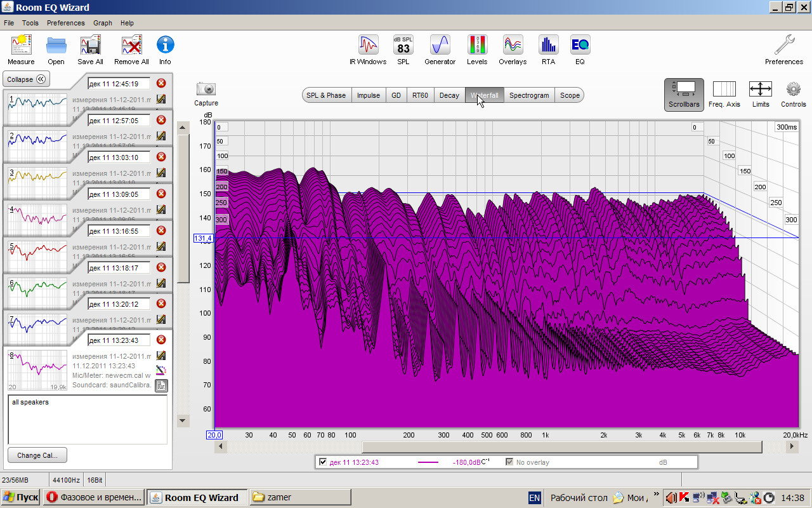Toggle the Scrollbars button
This screenshot has width=812, height=508.
click(x=684, y=90)
